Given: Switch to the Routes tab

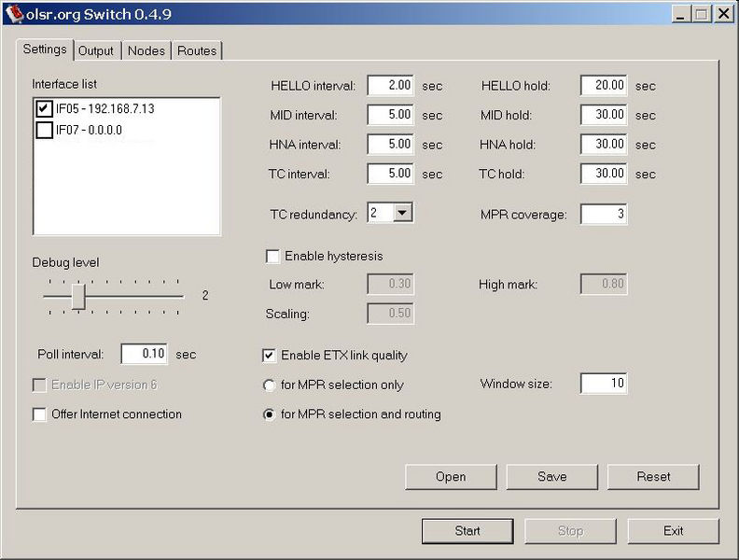Looking at the screenshot, I should pos(197,51).
